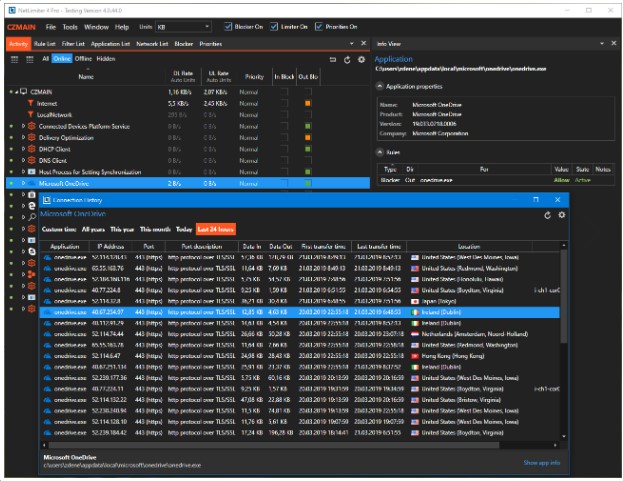Click Delivery Optimization orange Out Block swatch
This screenshot has height=481, width=623.
click(x=308, y=137)
